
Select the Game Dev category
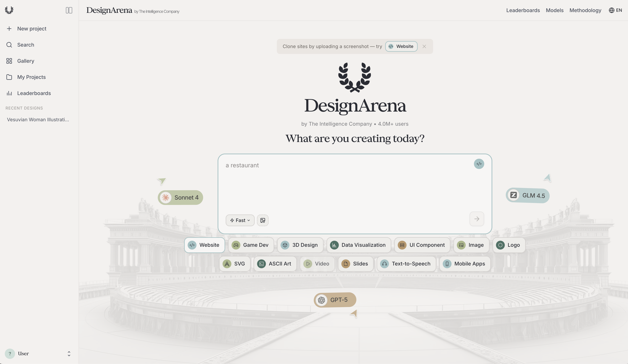pos(251,245)
